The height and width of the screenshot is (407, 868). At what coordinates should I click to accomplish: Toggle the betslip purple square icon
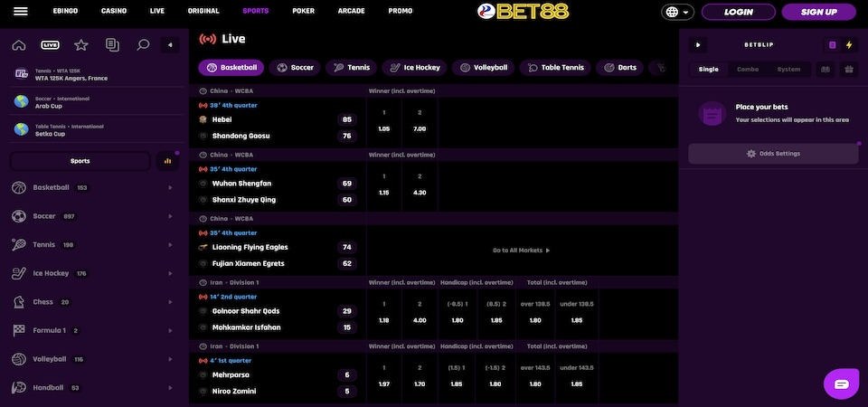click(832, 45)
